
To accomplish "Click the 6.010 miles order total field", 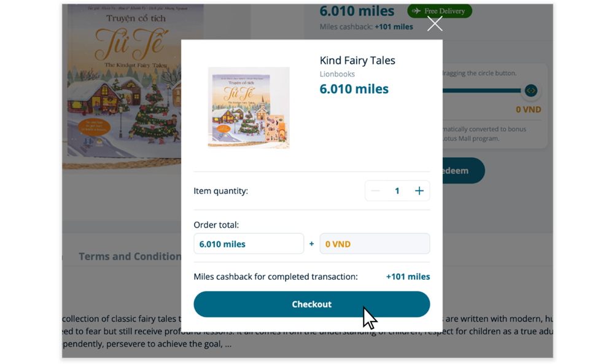I will [x=249, y=244].
